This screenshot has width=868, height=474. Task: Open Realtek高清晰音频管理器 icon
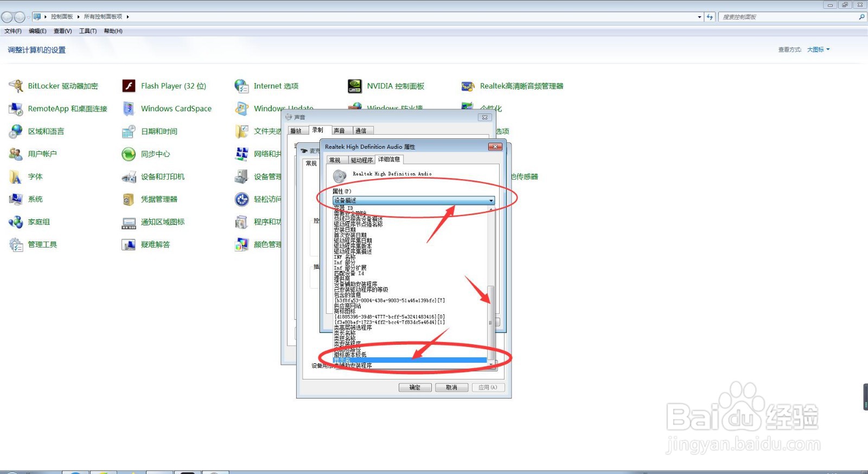point(468,86)
